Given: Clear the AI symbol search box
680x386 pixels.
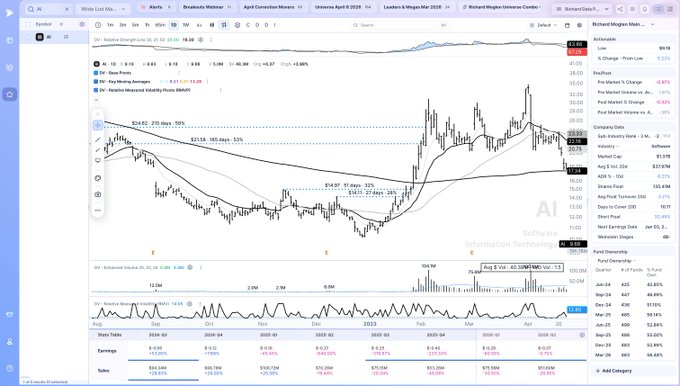Looking at the screenshot, I should click(67, 9).
